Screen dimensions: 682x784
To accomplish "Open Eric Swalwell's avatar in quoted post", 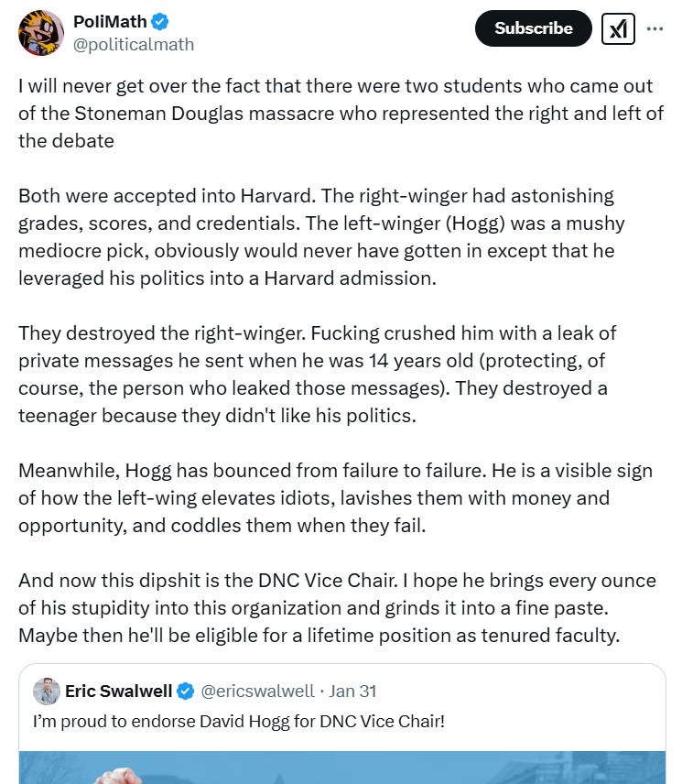I will point(47,691).
